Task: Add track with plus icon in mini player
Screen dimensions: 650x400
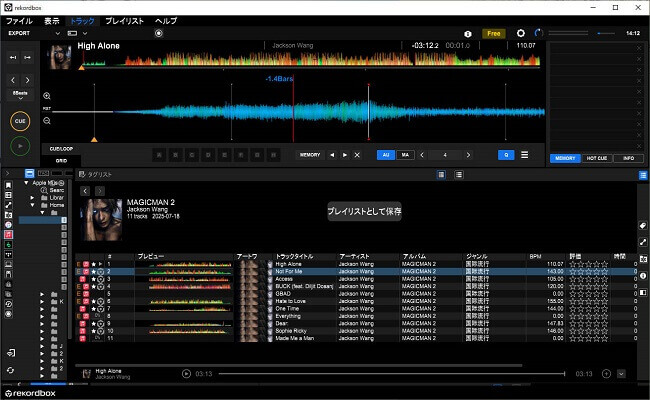Action: 606,373
